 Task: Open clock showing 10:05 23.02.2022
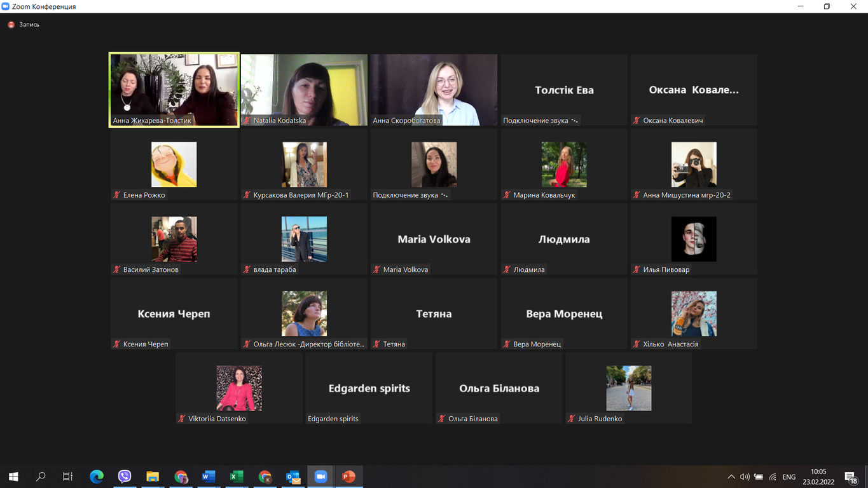click(818, 477)
